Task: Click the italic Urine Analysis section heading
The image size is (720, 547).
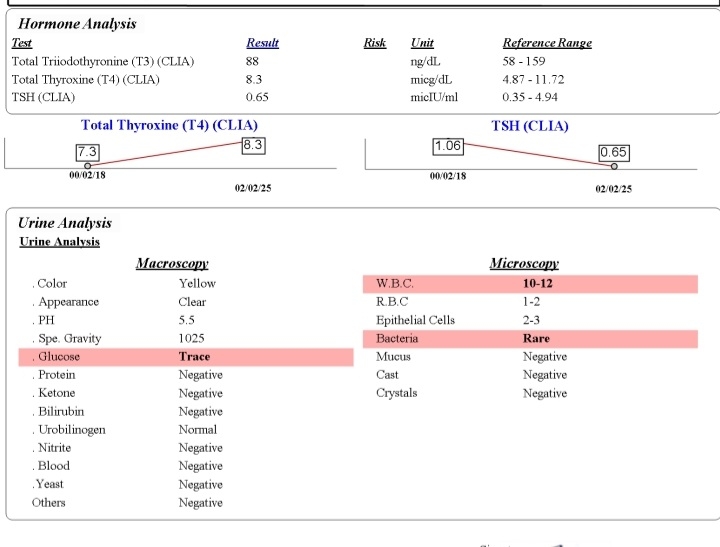Action: click(65, 223)
